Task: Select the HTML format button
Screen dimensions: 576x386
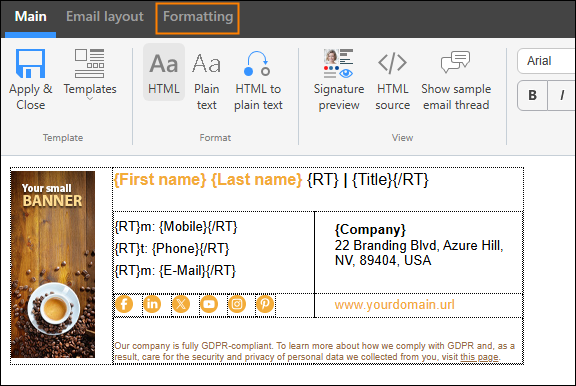Action: pyautogui.click(x=164, y=72)
